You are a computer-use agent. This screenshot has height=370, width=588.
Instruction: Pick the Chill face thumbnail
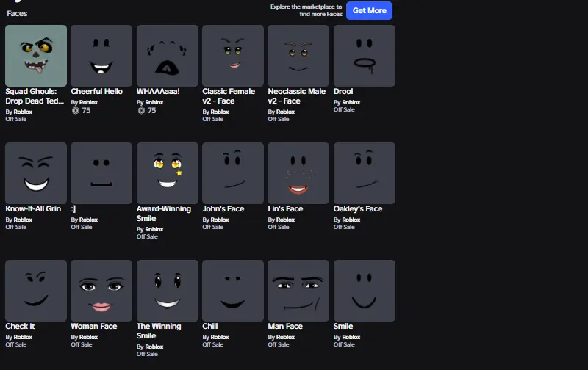click(233, 291)
